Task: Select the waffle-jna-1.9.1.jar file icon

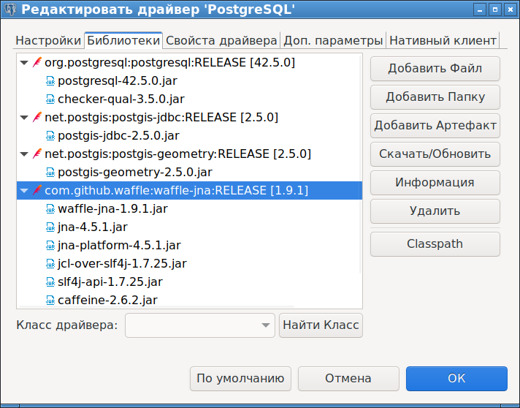Action: [50, 209]
